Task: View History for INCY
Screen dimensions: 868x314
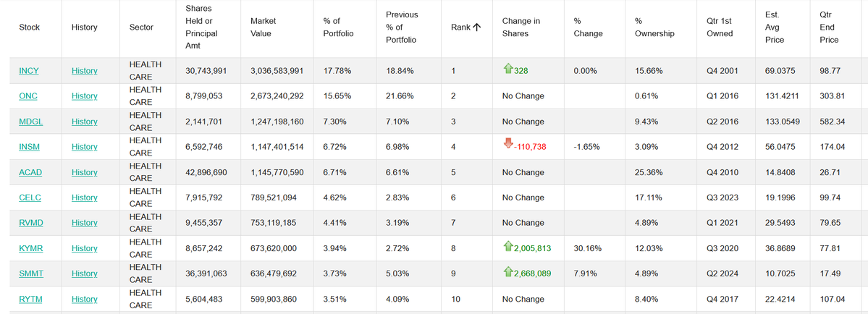Action: pyautogui.click(x=84, y=71)
